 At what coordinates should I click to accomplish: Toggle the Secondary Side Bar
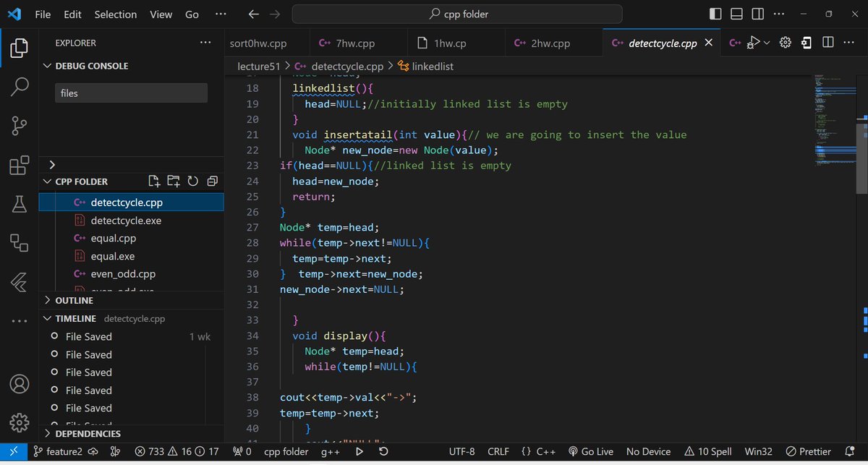[757, 14]
